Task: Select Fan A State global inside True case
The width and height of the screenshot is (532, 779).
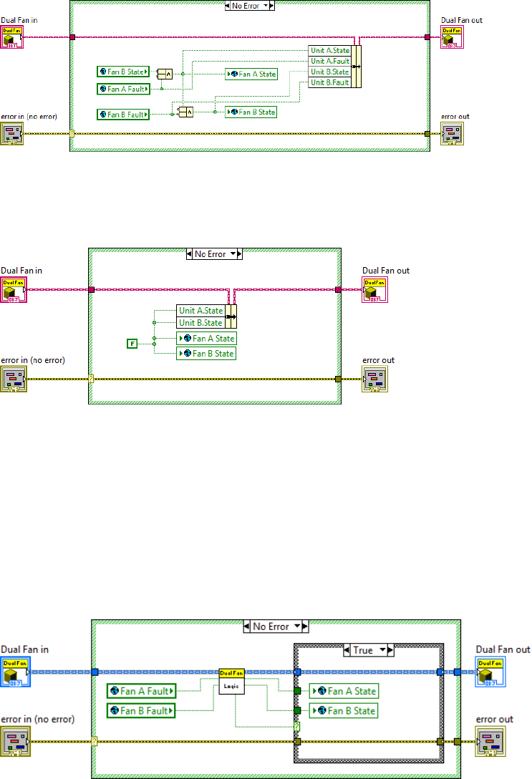Action: point(344,691)
